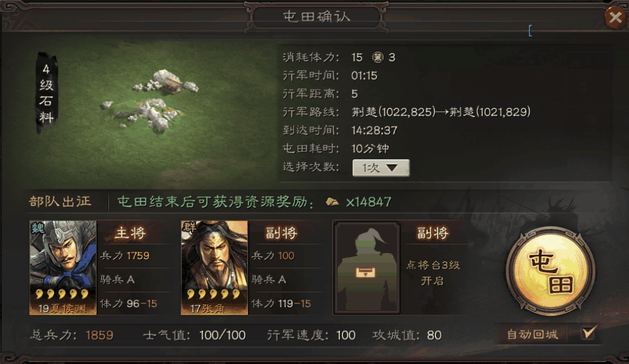This screenshot has width=629, height=364.
Task: Click the 主将 header label
Action: coord(130,233)
